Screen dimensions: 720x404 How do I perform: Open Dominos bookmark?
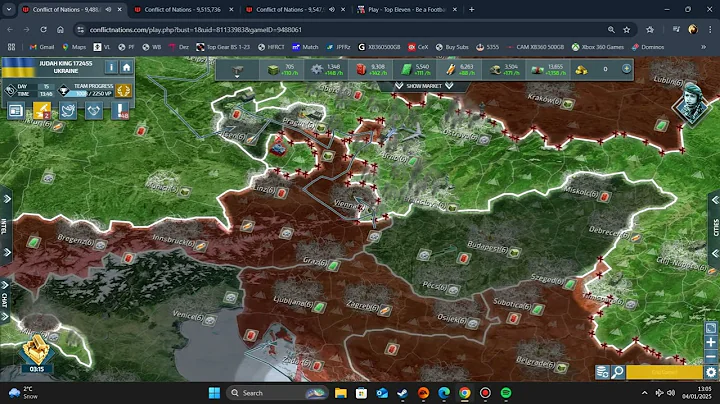click(648, 47)
